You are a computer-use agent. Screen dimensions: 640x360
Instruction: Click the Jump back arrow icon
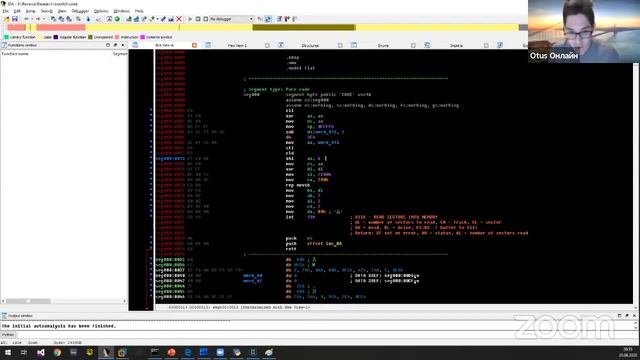[x=27, y=19]
